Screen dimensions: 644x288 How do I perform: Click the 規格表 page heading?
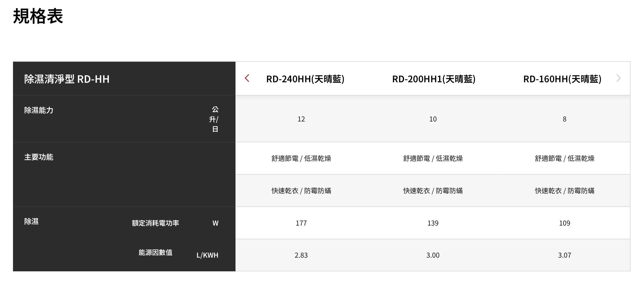click(x=38, y=15)
